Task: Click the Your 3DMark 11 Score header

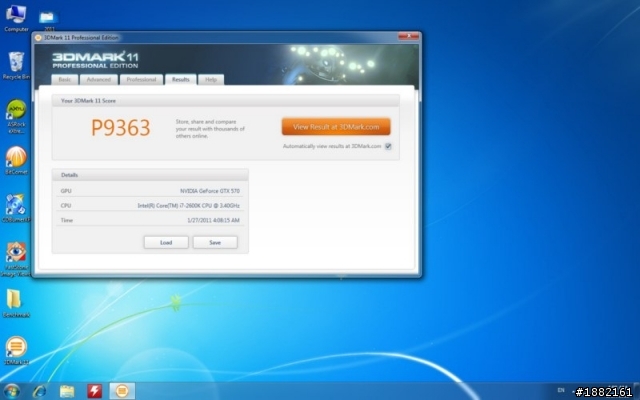Action: coord(225,101)
